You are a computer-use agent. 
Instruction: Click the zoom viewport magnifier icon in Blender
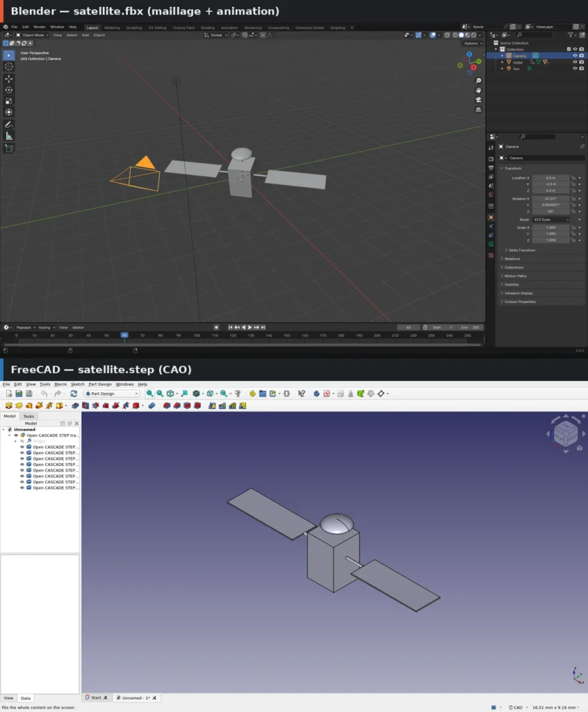(x=478, y=81)
